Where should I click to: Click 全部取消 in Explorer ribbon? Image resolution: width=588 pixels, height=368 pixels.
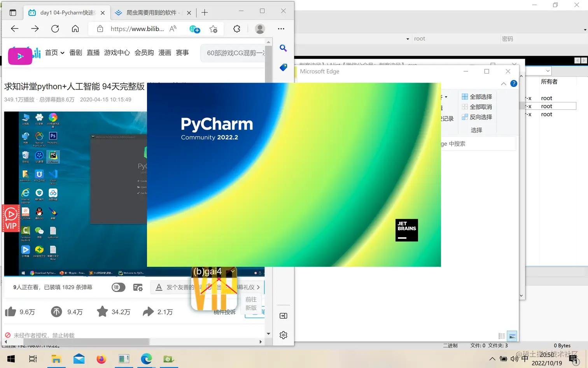click(477, 107)
